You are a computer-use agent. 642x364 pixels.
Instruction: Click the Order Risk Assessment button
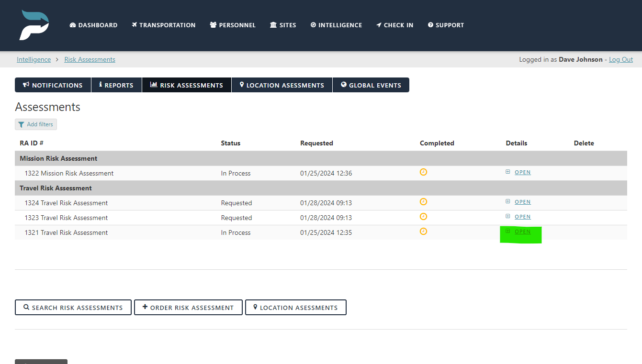point(188,307)
